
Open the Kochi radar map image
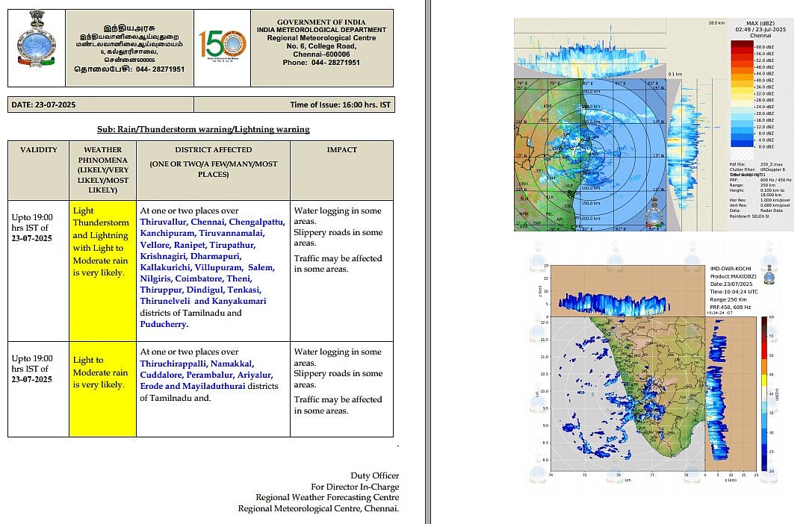click(627, 392)
